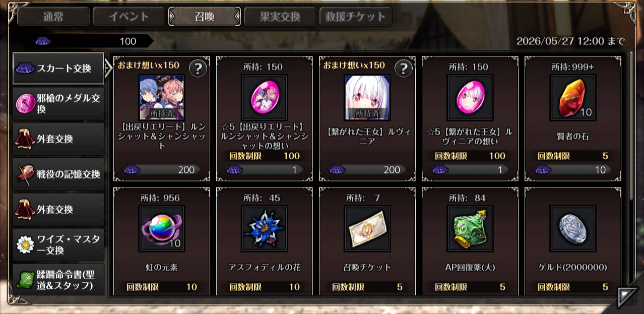The image size is (644, 314).
Task: Select ルンシャット&シャンシャット character portrait
Action: click(162, 98)
